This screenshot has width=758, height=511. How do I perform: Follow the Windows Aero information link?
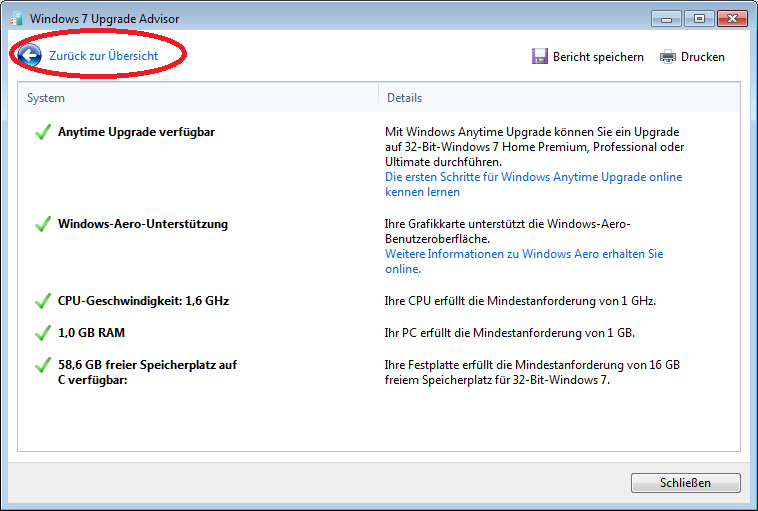(x=524, y=261)
